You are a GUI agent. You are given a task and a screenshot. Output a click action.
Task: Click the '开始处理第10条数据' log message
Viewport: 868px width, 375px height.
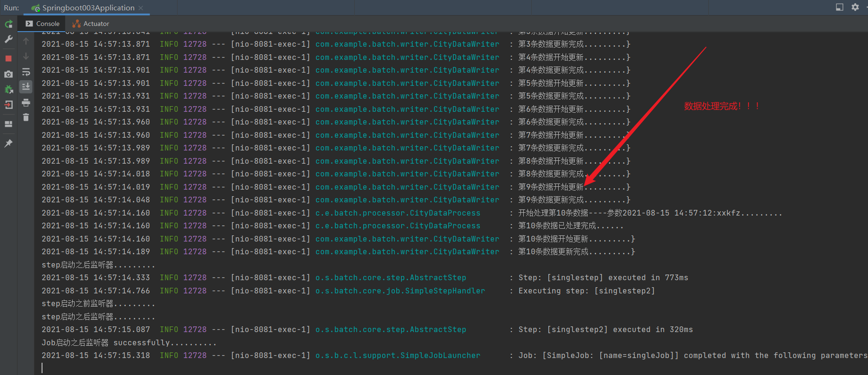[x=650, y=213]
